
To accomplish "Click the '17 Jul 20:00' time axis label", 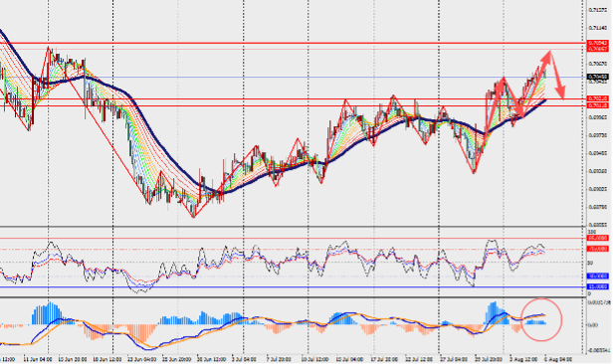I will point(384,359).
